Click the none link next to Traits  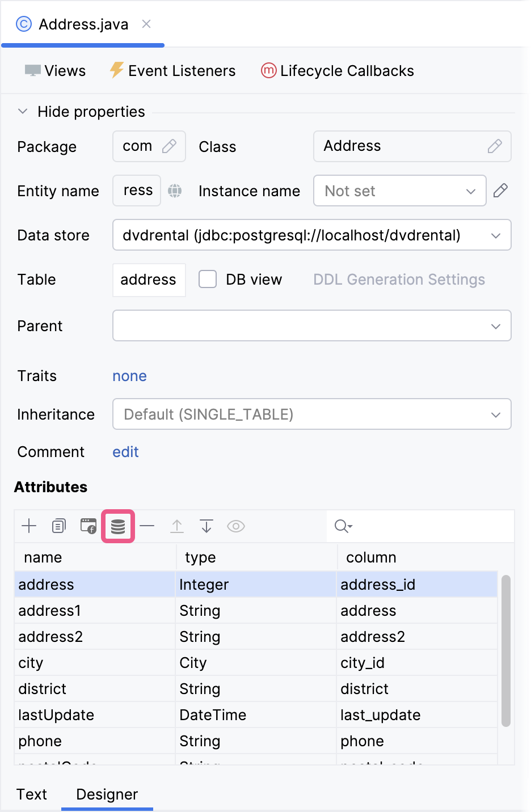129,375
